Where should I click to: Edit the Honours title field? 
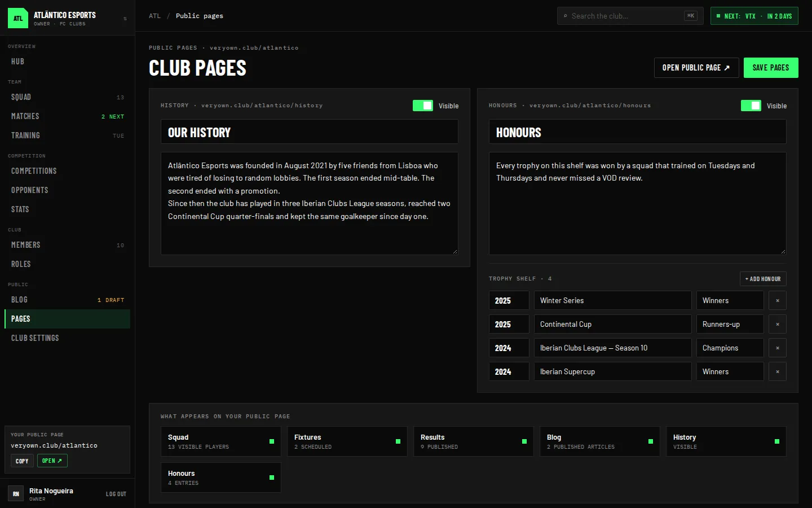pyautogui.click(x=638, y=132)
